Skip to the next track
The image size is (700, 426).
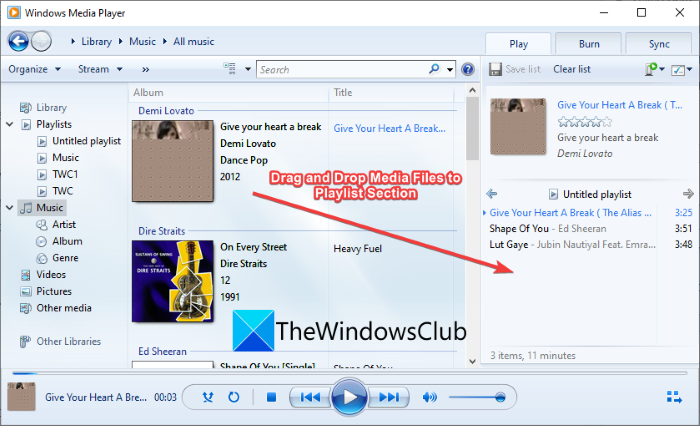click(x=388, y=397)
